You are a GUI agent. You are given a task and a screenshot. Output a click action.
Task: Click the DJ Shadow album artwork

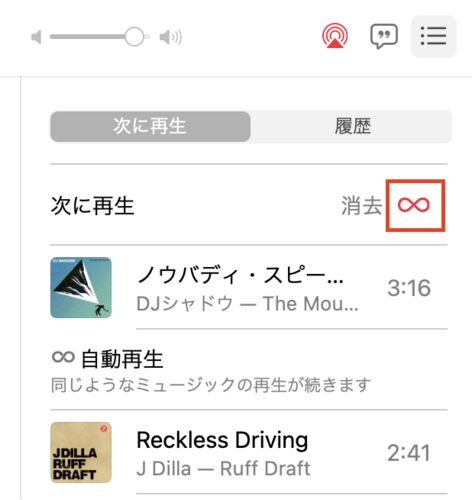pos(81,287)
